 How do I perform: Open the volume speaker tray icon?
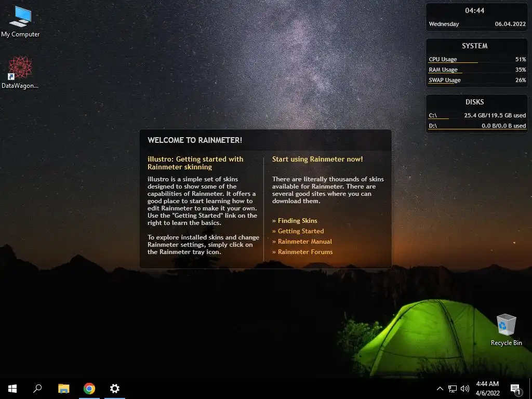coord(465,389)
